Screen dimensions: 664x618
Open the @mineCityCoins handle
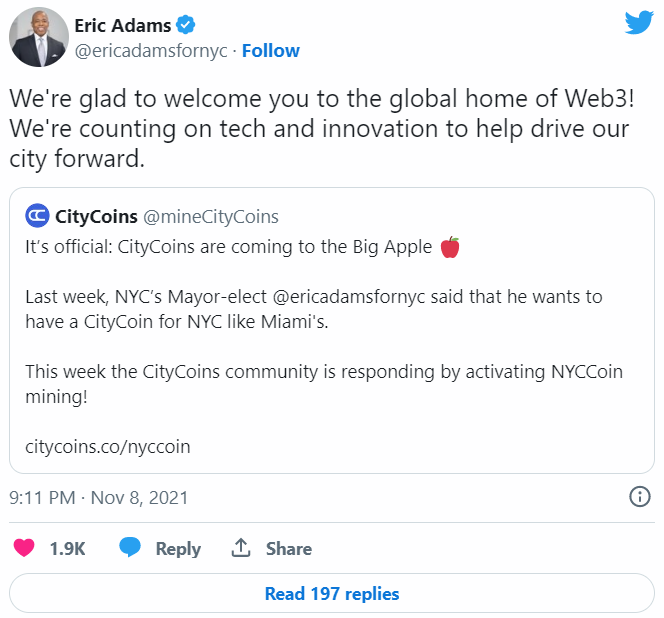point(212,216)
